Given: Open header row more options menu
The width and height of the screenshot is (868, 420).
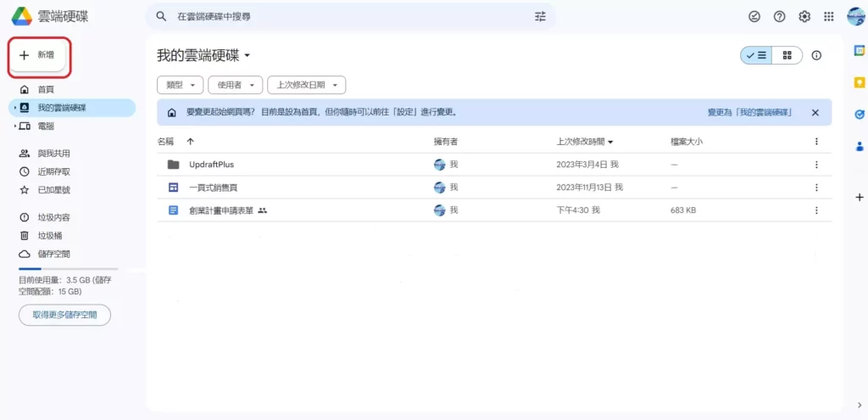Looking at the screenshot, I should [816, 142].
